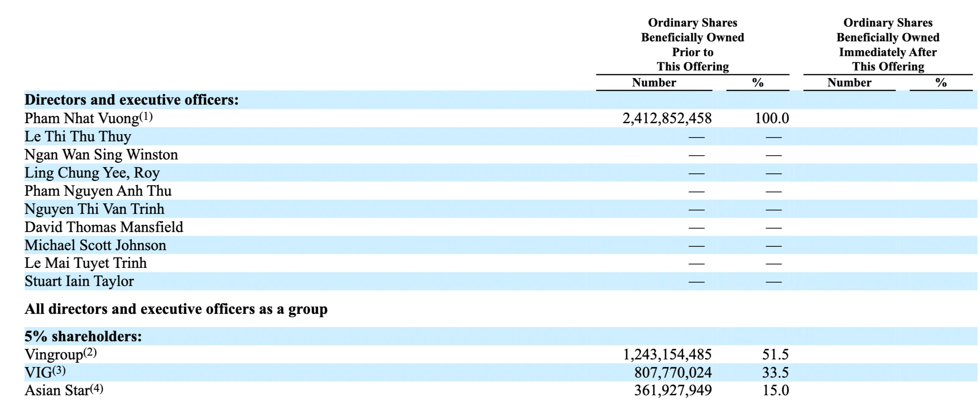Click Vingroup's 1,243,154,485 share number

point(667,355)
